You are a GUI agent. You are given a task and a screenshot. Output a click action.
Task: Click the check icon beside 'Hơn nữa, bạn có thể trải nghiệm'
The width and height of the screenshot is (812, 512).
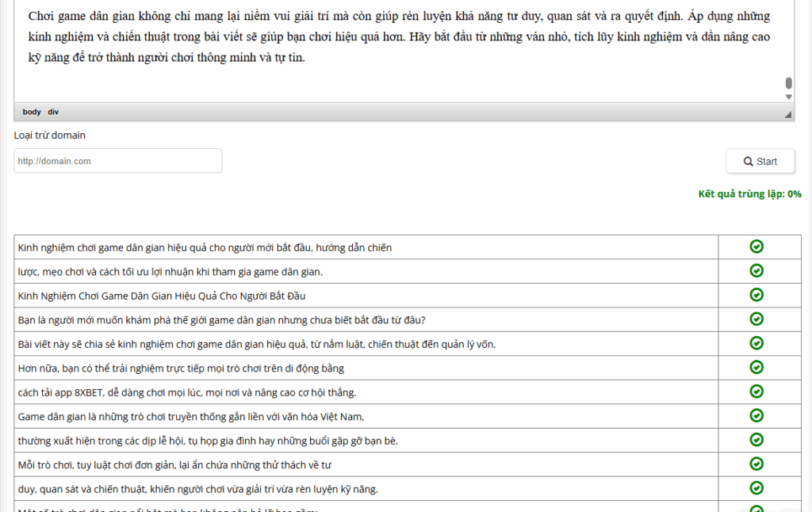[756, 368]
